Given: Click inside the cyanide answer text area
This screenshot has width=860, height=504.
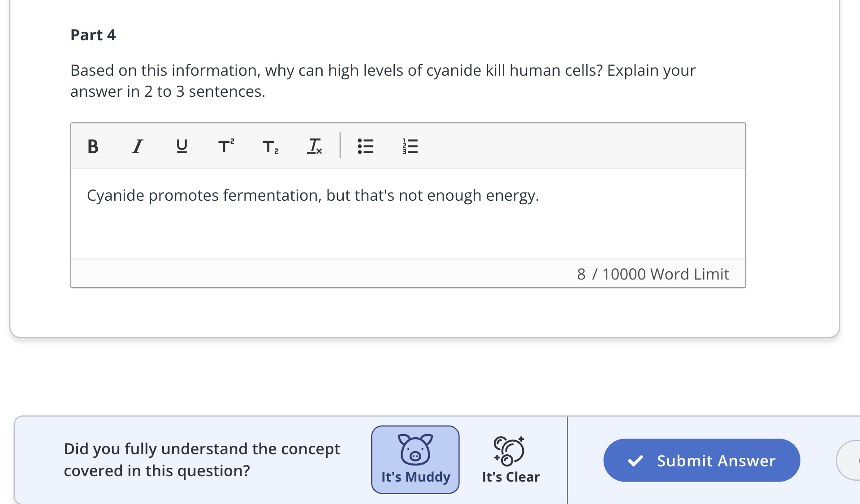Looking at the screenshot, I should (408, 214).
